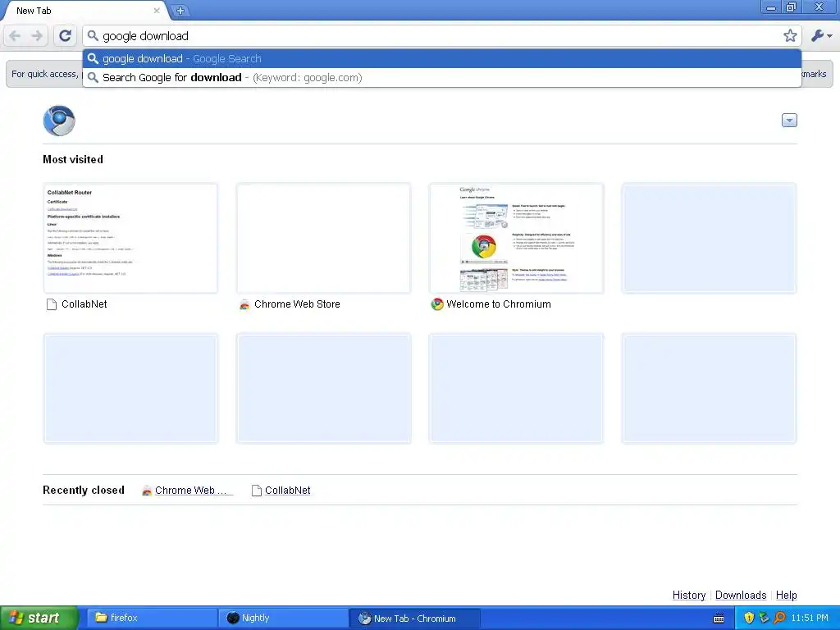Click the Most visited heading

tap(73, 160)
